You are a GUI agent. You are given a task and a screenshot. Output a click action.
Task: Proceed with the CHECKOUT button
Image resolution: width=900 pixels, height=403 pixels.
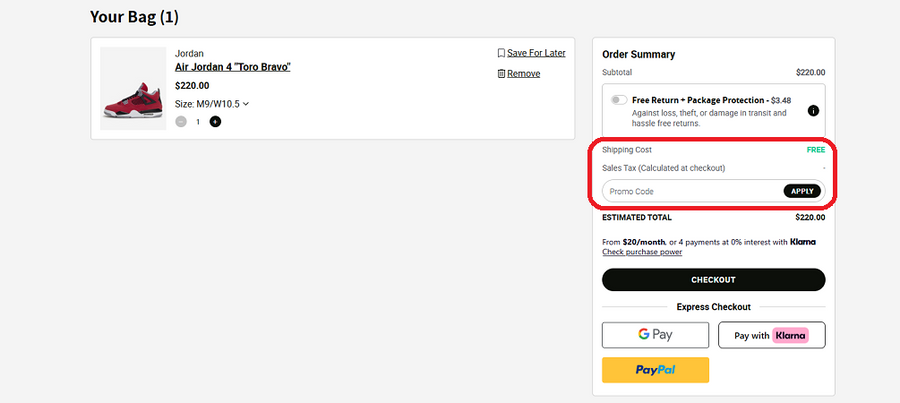point(713,280)
